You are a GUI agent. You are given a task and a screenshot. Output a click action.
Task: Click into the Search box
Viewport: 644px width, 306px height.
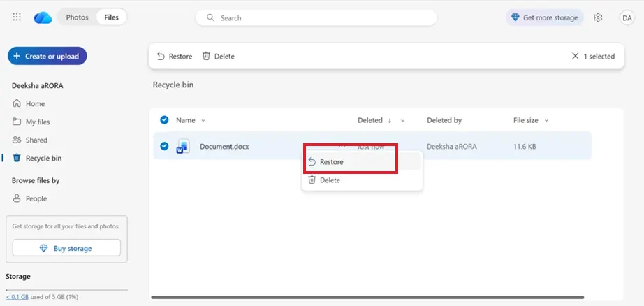pos(316,17)
